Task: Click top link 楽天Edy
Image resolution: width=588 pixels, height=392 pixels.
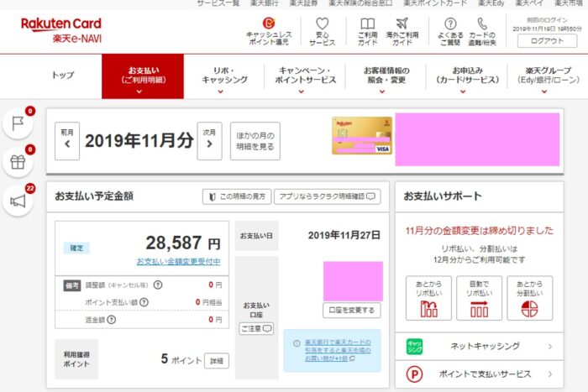Action: [x=491, y=3]
